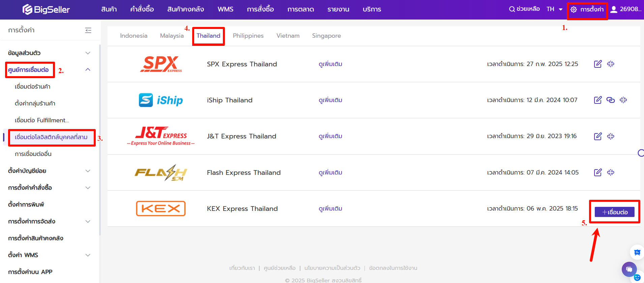The width and height of the screenshot is (644, 283).
Task: Edit the J&T Express Thailand connection
Action: pyautogui.click(x=598, y=136)
